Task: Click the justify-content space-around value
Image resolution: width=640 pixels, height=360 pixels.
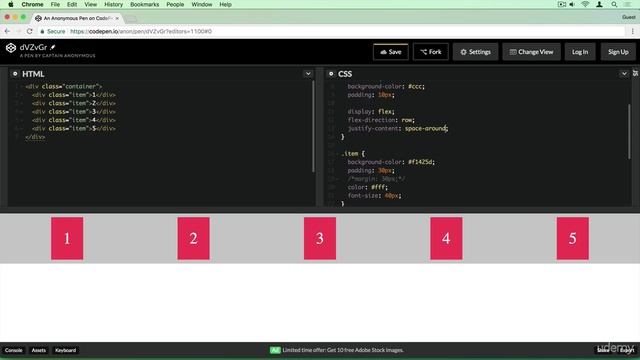Action: point(425,129)
